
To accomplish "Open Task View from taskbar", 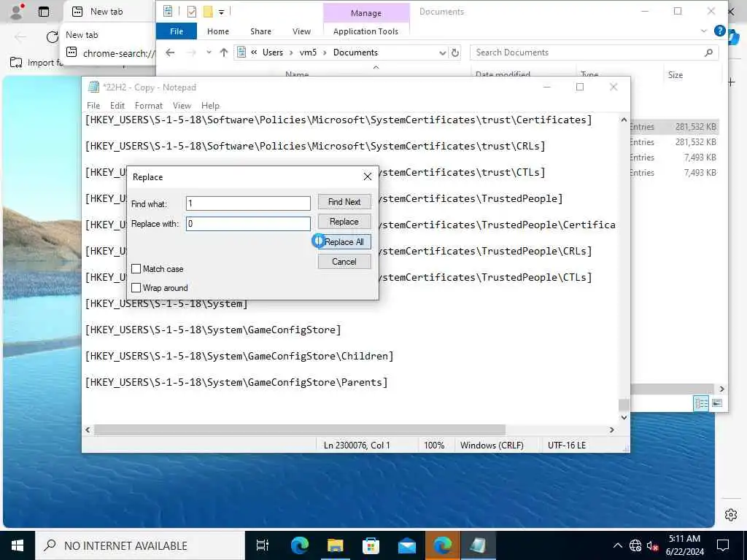I will tap(263, 545).
